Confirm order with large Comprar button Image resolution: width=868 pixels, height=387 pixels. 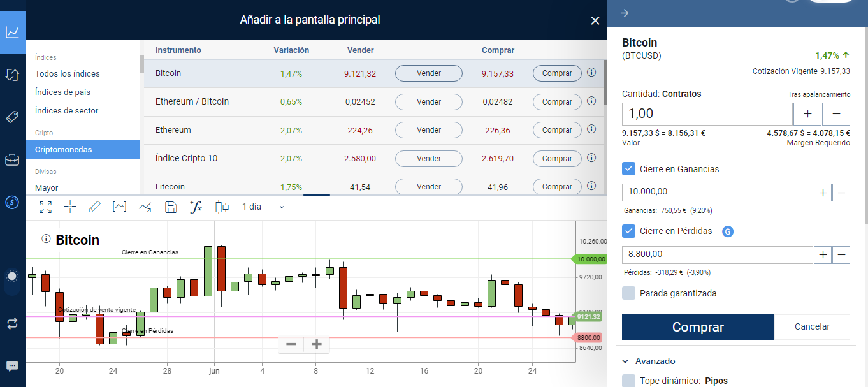[x=698, y=327]
